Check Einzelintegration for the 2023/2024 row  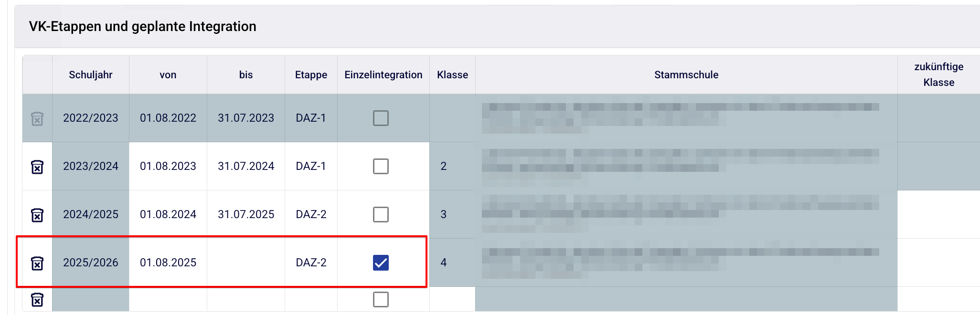pyautogui.click(x=381, y=166)
